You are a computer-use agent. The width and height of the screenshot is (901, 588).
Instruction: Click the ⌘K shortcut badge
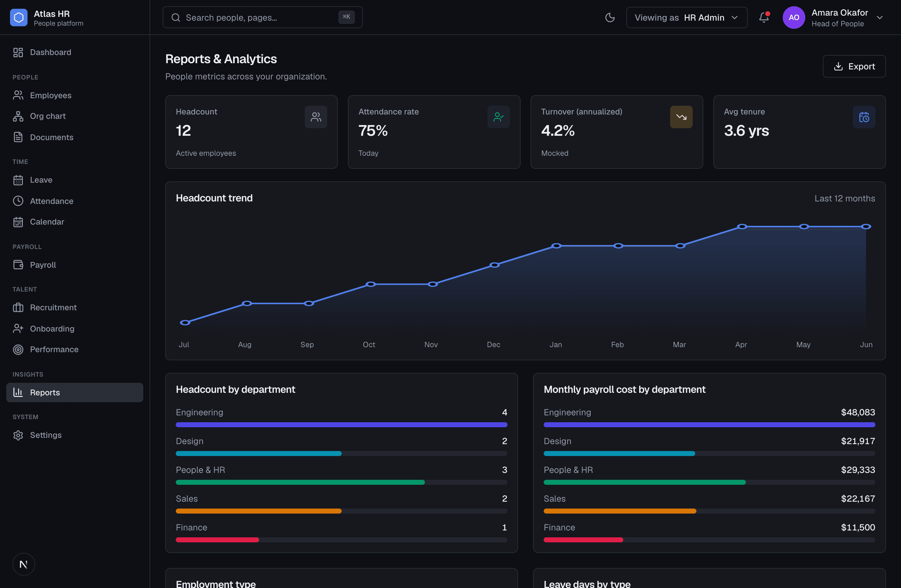click(x=346, y=17)
